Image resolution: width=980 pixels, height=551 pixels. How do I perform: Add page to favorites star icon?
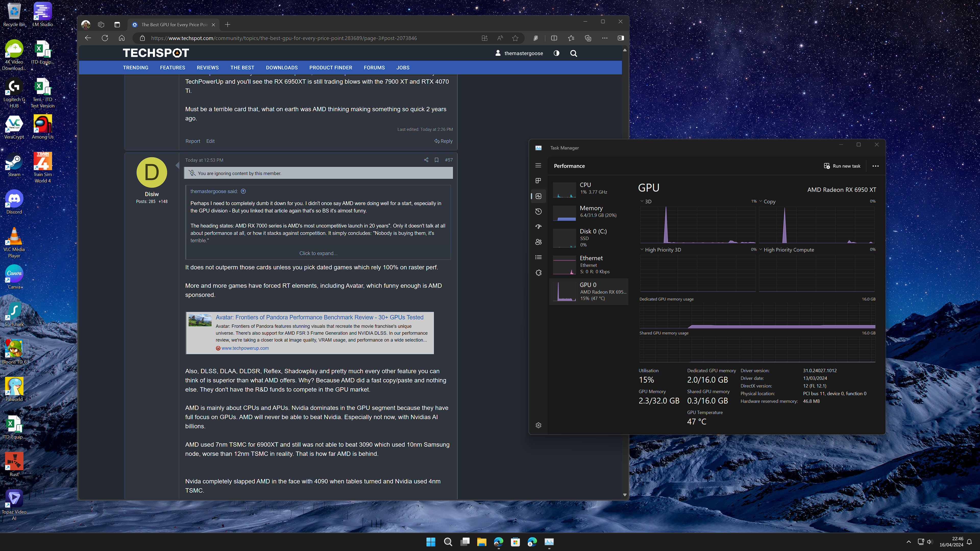coord(515,38)
